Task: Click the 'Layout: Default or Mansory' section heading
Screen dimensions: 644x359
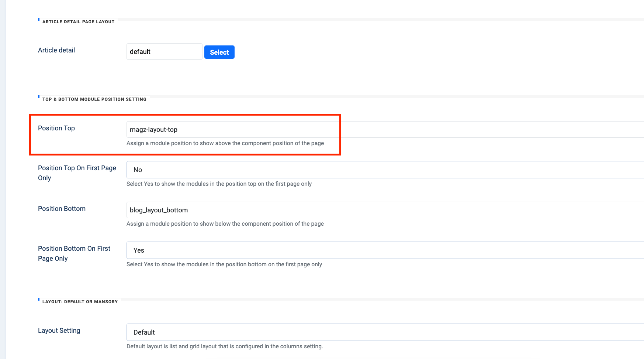Action: coord(80,302)
